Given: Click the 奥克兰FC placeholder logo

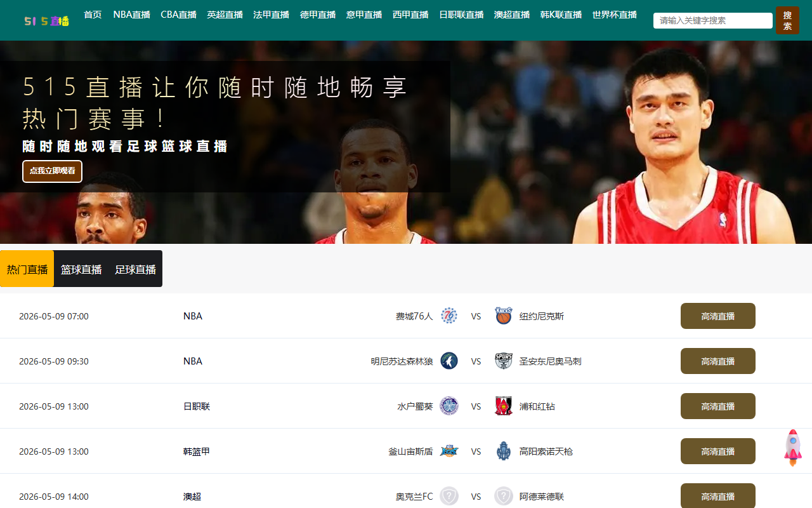Looking at the screenshot, I should tap(449, 496).
